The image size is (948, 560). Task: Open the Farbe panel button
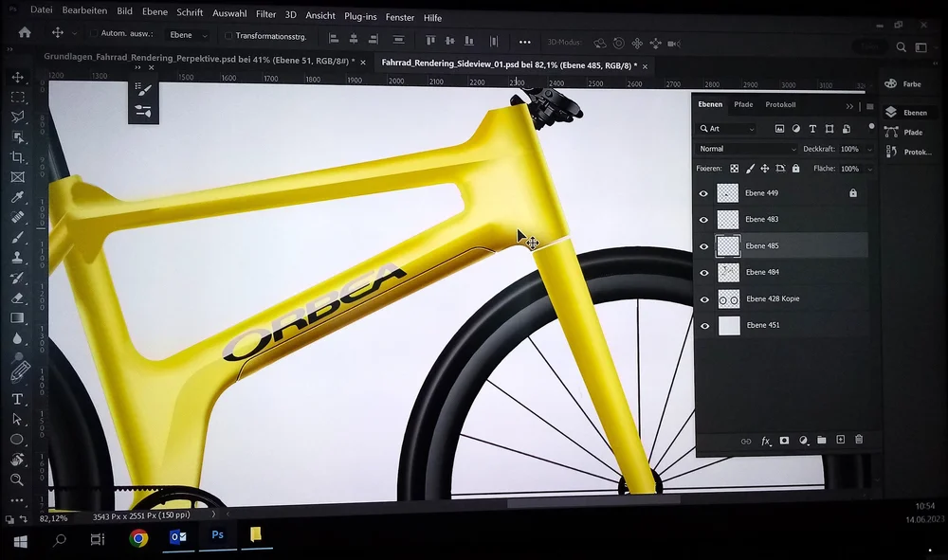click(x=904, y=84)
